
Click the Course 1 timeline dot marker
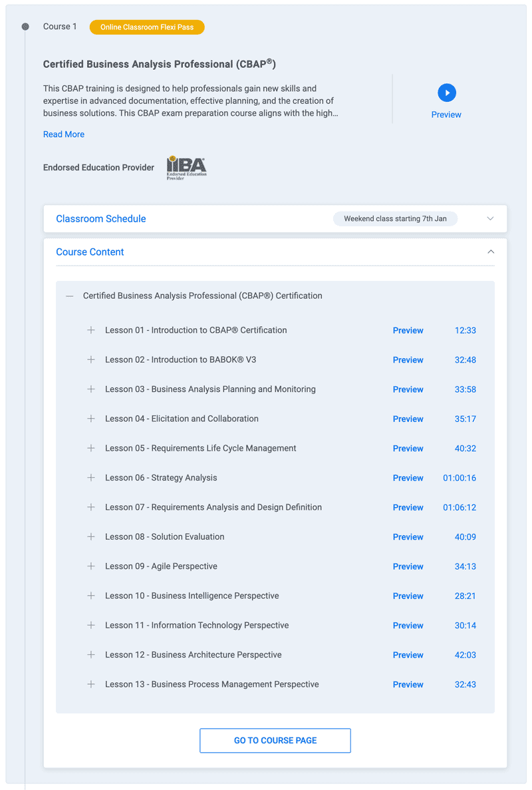[x=25, y=27]
